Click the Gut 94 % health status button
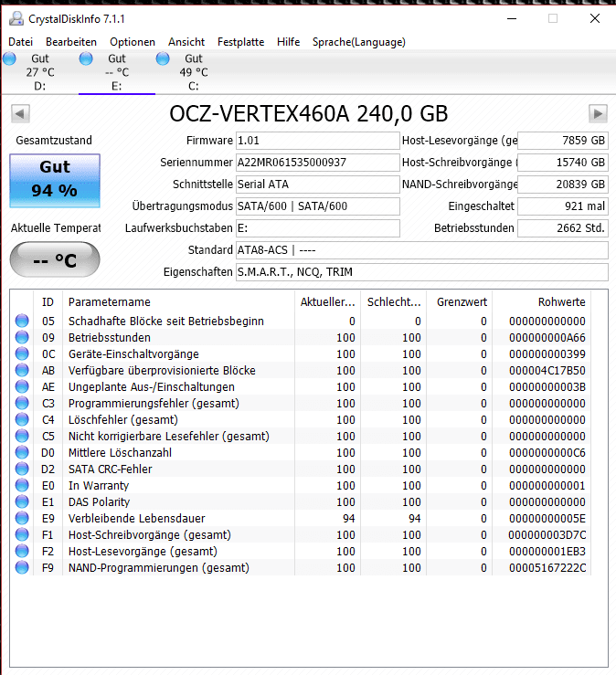The width and height of the screenshot is (616, 675). pos(55,181)
